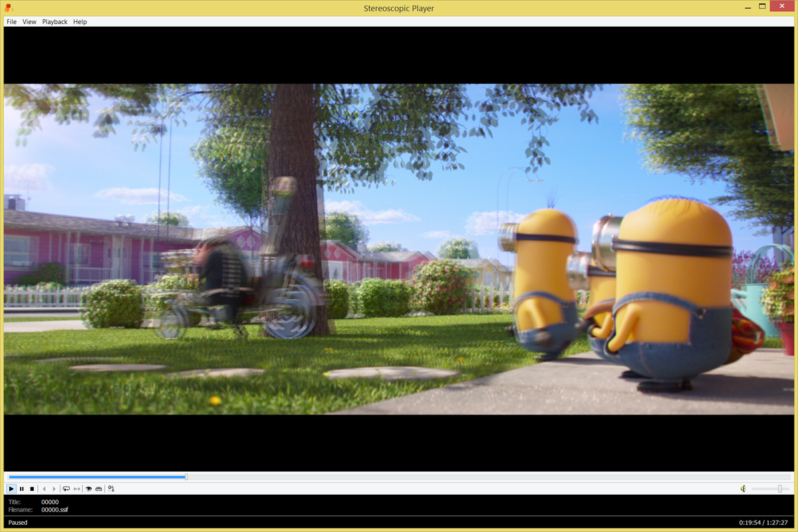Click the 3D glasses icon
This screenshot has height=532, width=798.
(99, 489)
